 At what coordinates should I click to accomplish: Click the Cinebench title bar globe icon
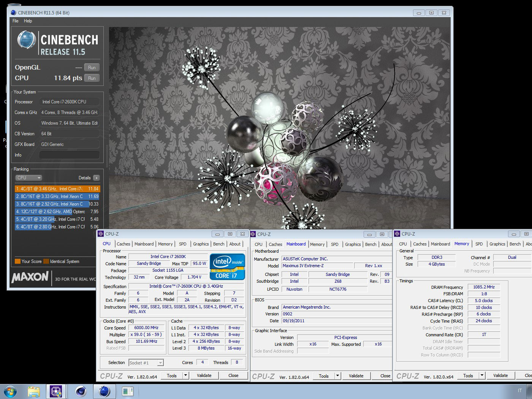point(13,13)
